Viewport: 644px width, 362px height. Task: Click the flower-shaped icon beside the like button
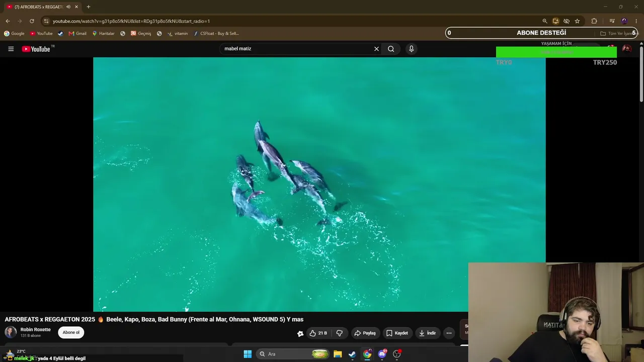tap(300, 333)
